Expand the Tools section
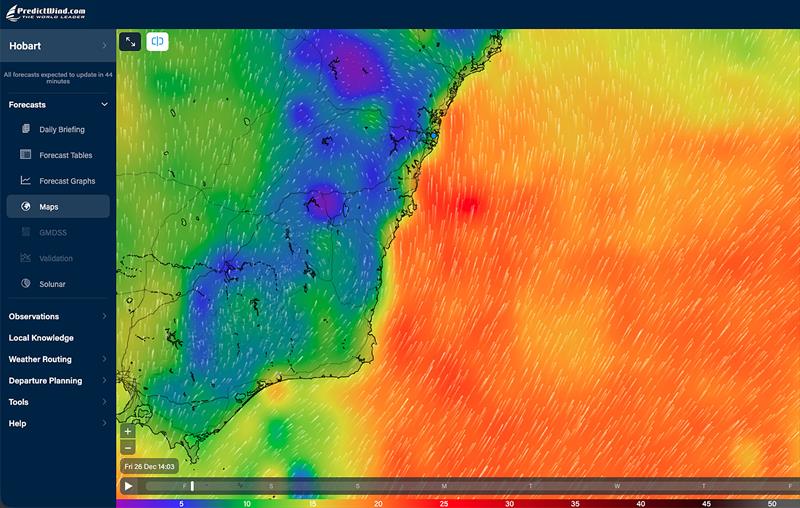Viewport: 800px width, 508px height. (x=58, y=402)
